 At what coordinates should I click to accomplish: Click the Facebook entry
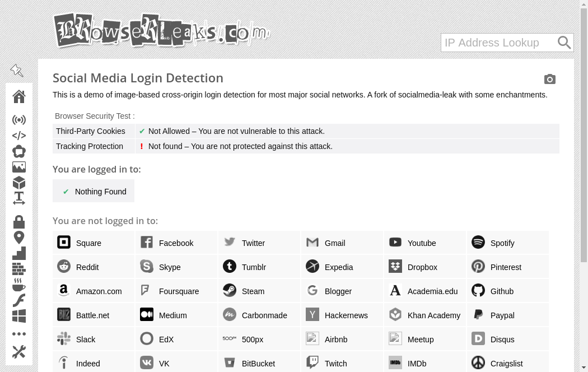coord(176,243)
